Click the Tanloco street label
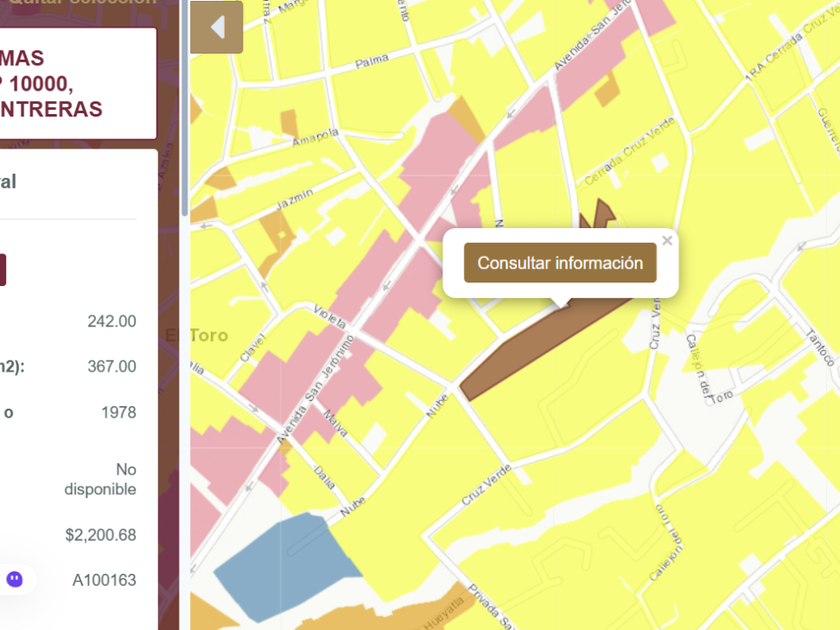Viewport: 840px width, 630px height. pyautogui.click(x=820, y=347)
